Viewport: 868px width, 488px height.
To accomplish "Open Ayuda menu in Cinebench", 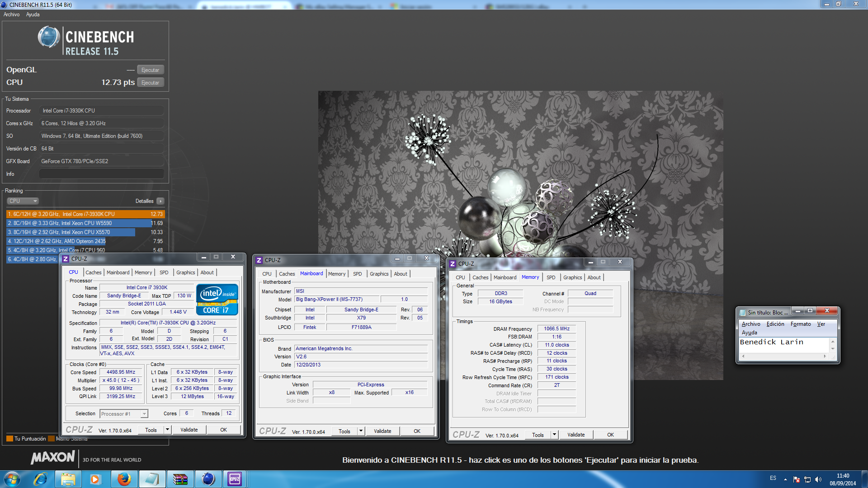I will click(x=33, y=14).
